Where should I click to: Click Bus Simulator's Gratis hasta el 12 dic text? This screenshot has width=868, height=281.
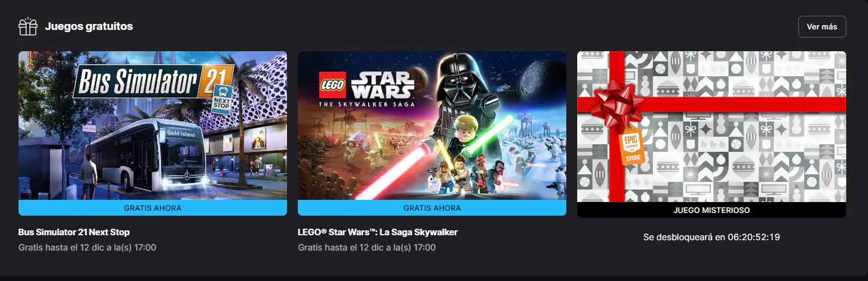point(87,247)
